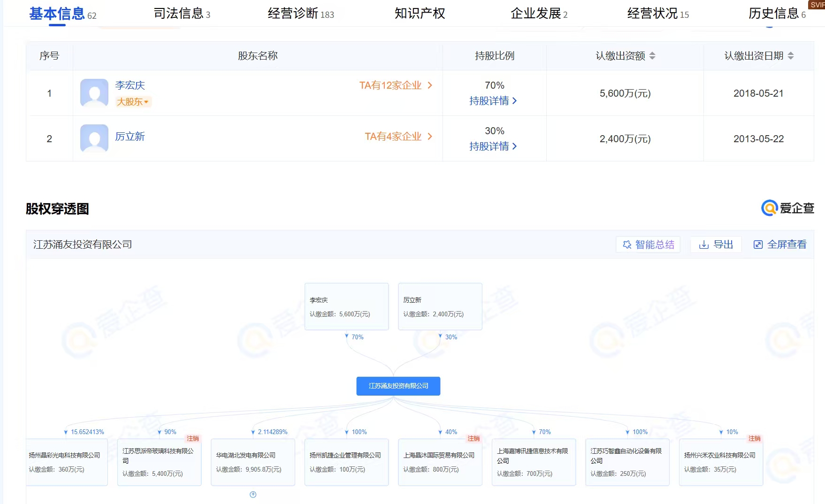Expand the 大股东 tag dropdown

pyautogui.click(x=133, y=102)
